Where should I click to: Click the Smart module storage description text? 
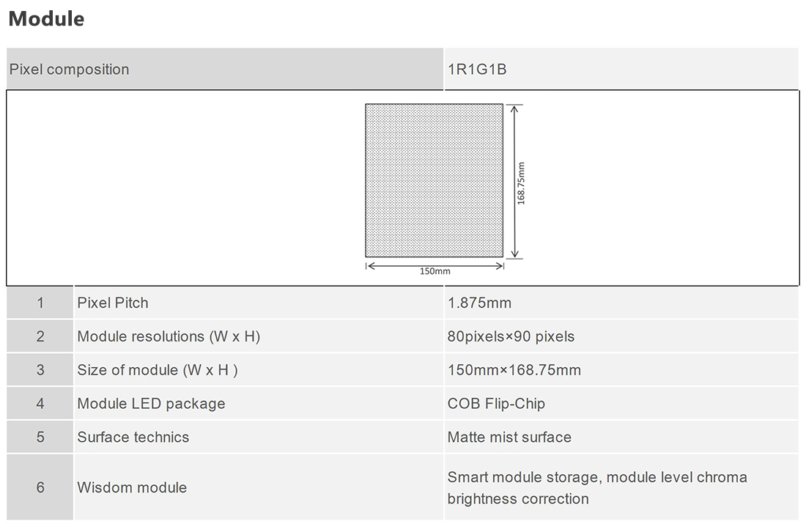597,488
